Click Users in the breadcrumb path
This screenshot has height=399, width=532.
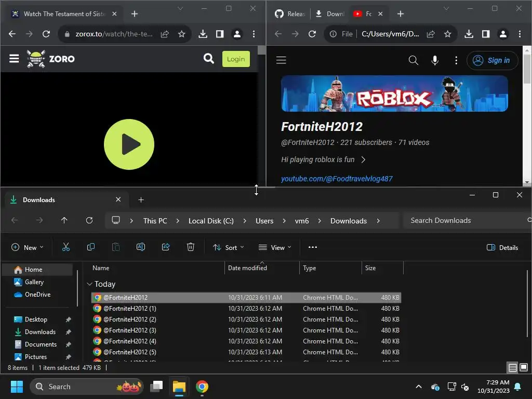264,221
